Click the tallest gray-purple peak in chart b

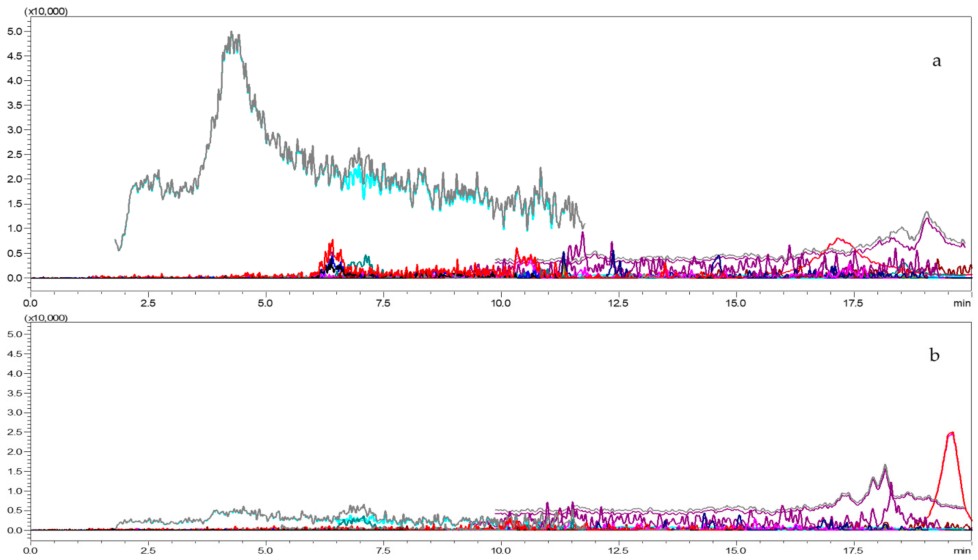tap(885, 465)
